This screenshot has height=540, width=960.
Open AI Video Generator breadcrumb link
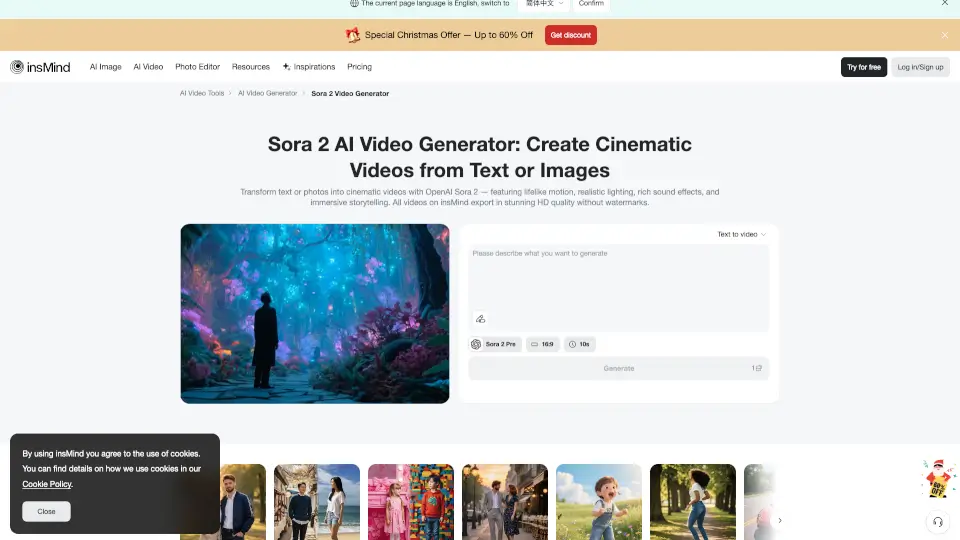click(268, 94)
